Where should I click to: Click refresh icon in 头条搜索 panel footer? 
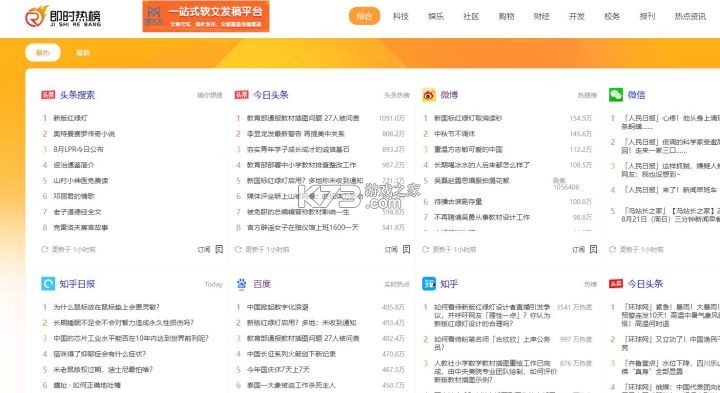[x=45, y=249]
